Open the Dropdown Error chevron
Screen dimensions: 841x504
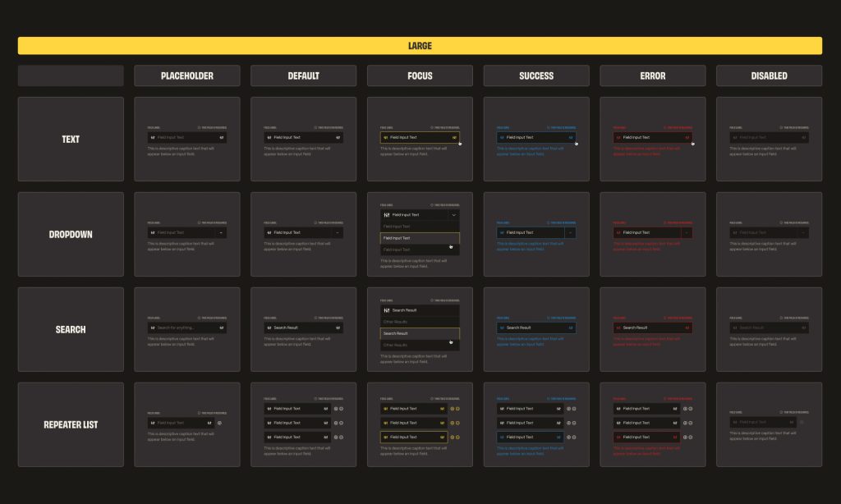(687, 232)
